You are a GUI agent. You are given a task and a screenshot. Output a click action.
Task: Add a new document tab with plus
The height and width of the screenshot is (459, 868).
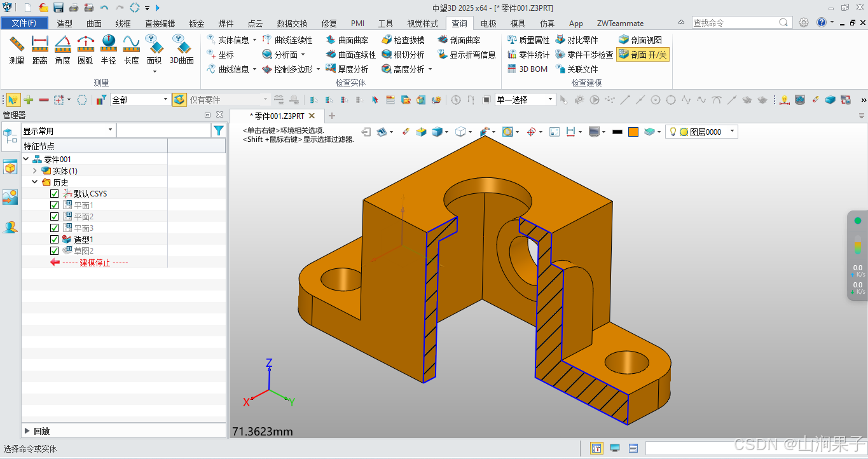point(331,116)
